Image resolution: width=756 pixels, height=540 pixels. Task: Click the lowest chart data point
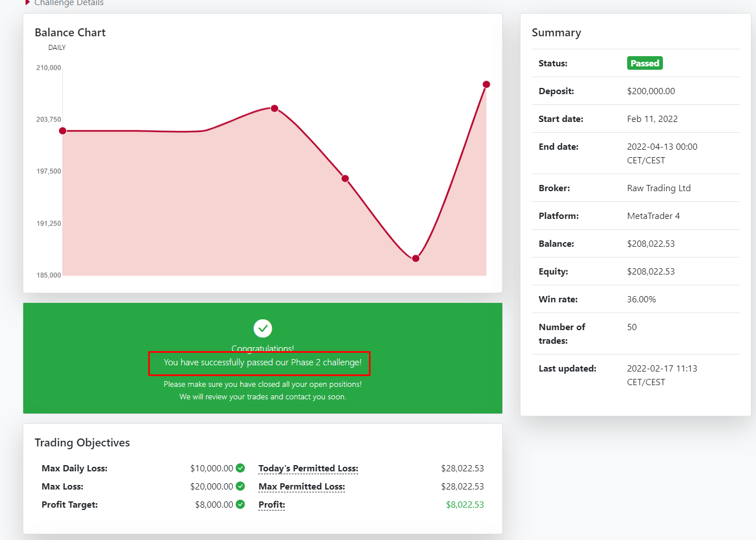416,259
